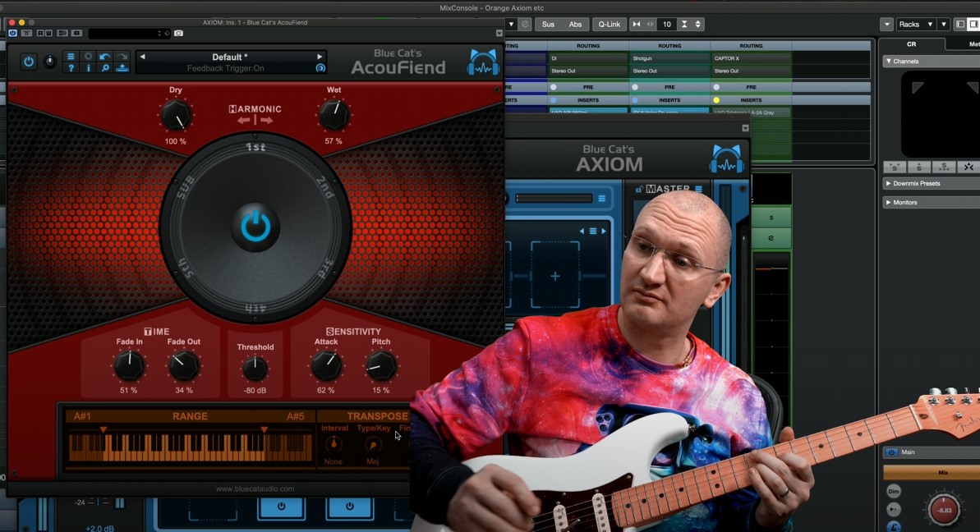Select the 5th harmonic on the speaker
The width and height of the screenshot is (980, 532).
[186, 268]
